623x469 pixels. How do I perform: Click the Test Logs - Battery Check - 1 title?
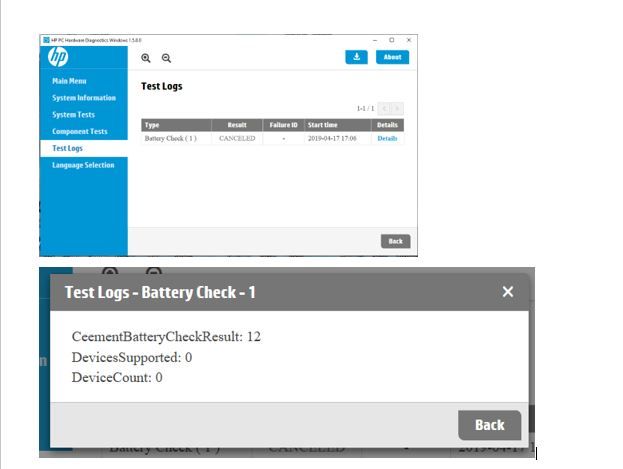160,292
